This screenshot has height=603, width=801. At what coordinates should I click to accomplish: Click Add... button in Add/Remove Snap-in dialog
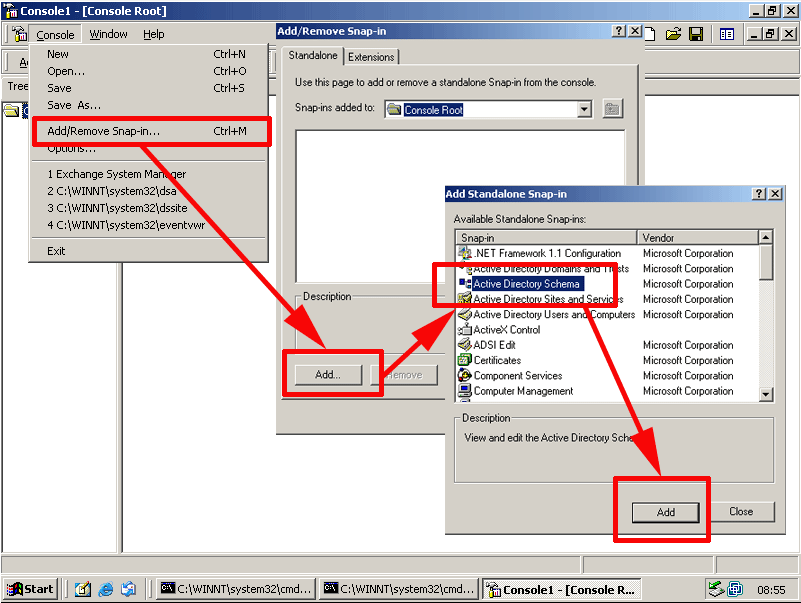point(328,375)
